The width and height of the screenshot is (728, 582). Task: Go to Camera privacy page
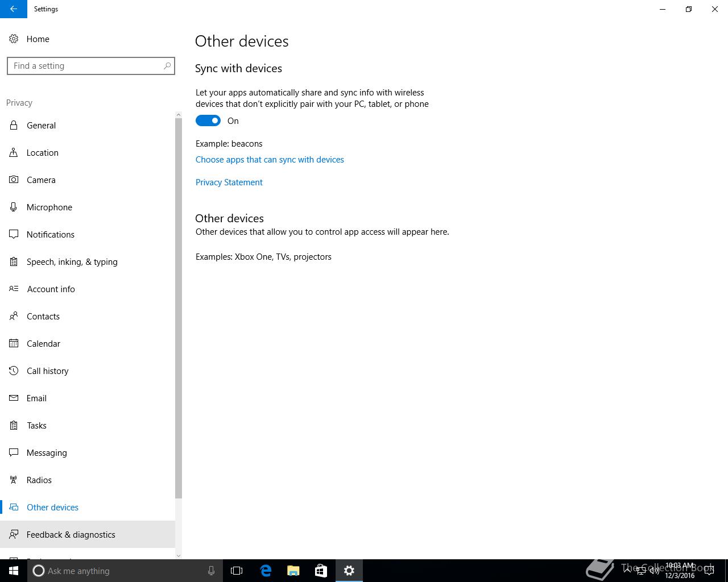click(x=88, y=180)
